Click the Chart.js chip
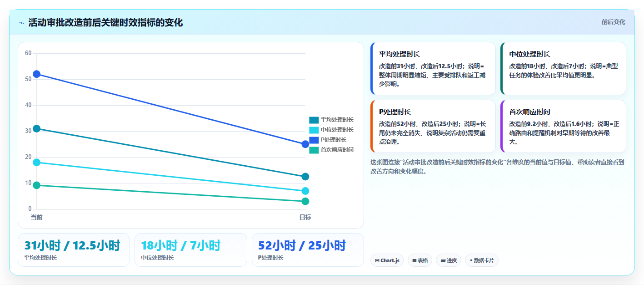 click(x=387, y=260)
